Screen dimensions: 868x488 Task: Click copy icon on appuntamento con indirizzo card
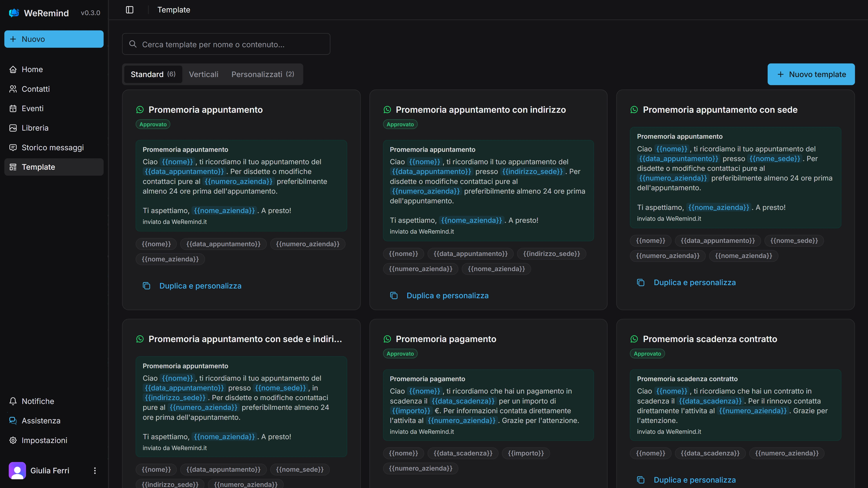[x=394, y=296]
